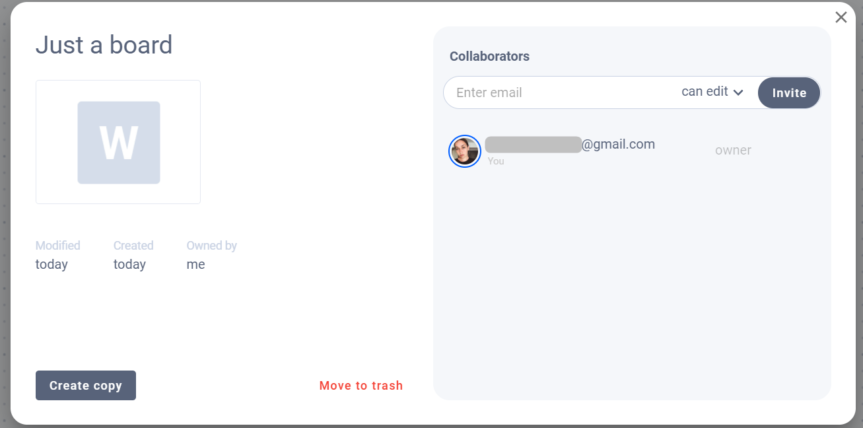Screen dimensions: 863x428
Task: Click the Owned by me label
Action: pyautogui.click(x=211, y=255)
